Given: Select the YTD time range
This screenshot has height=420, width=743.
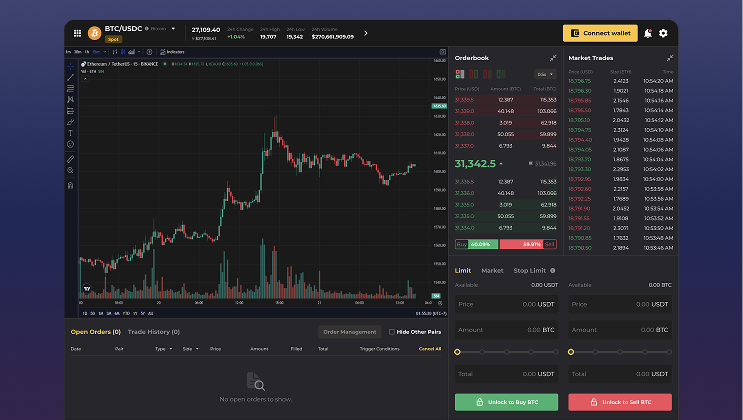Looking at the screenshot, I should (126, 313).
